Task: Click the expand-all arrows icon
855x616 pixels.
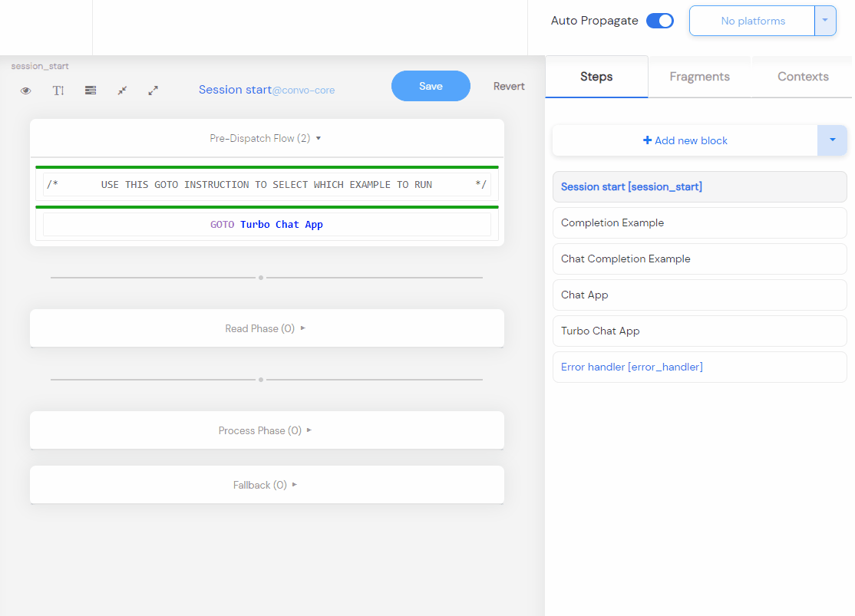Action: click(154, 91)
